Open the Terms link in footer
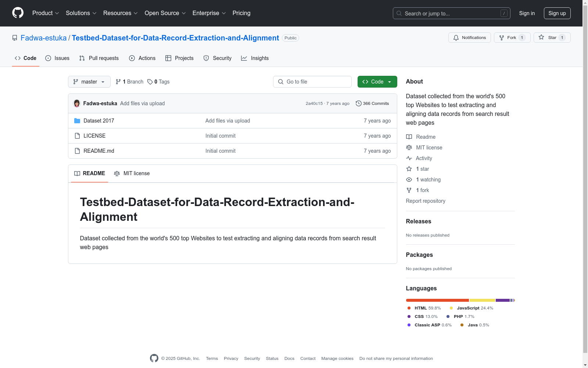The image size is (588, 368). pyautogui.click(x=212, y=358)
